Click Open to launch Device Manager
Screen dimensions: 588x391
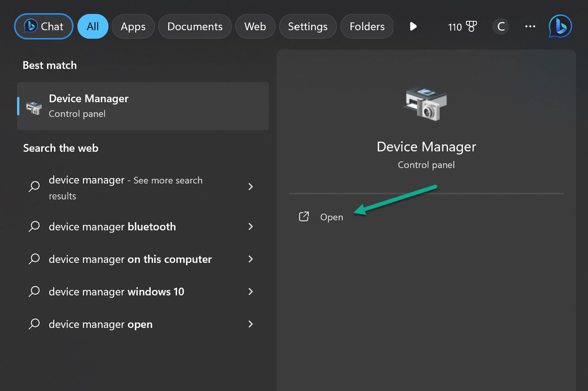point(331,217)
